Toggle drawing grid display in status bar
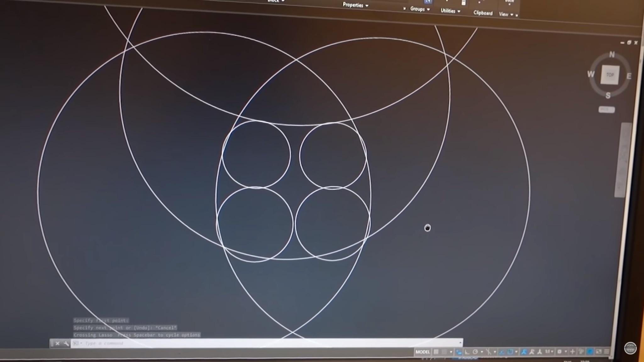 coord(436,352)
